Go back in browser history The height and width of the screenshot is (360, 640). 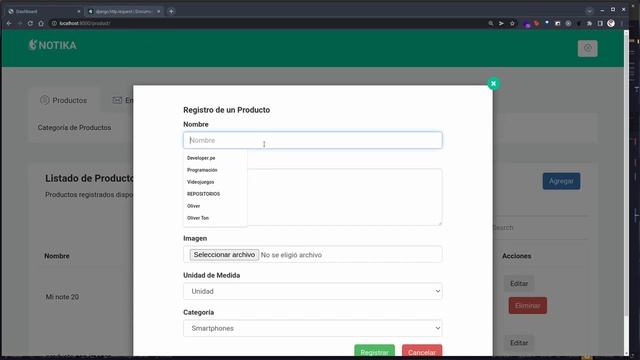[x=9, y=24]
